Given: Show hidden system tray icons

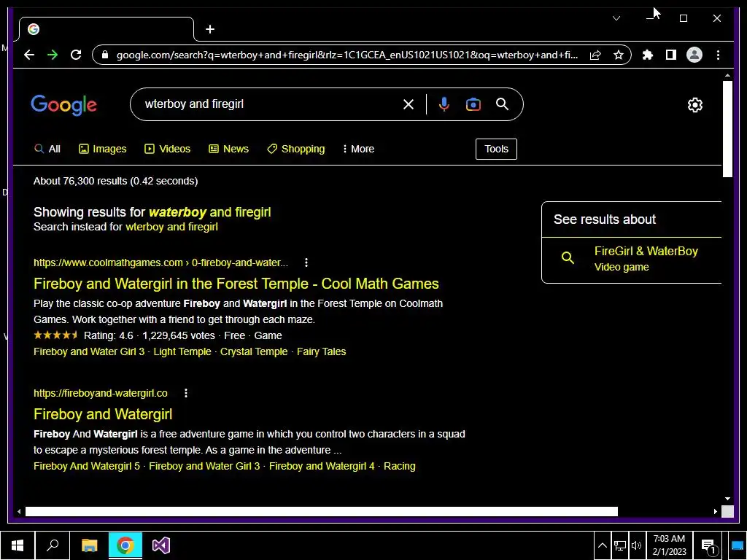Looking at the screenshot, I should tap(602, 545).
